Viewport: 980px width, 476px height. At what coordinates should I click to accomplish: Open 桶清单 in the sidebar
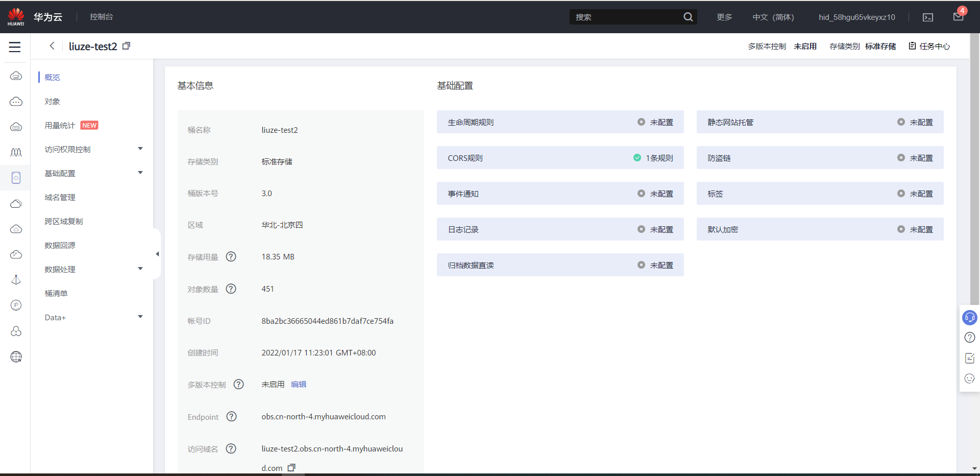pos(56,293)
